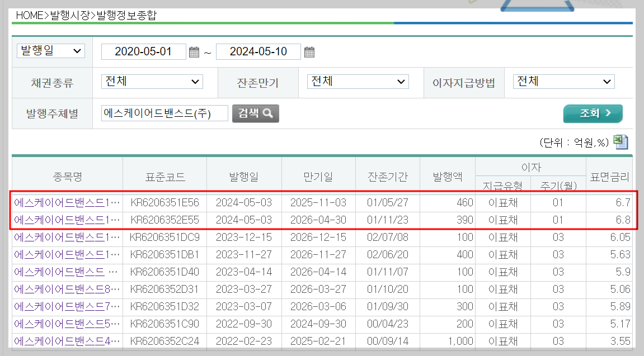Screen dimensions: 644x356
Task: Click the 종목명 column header
Action: point(68,177)
